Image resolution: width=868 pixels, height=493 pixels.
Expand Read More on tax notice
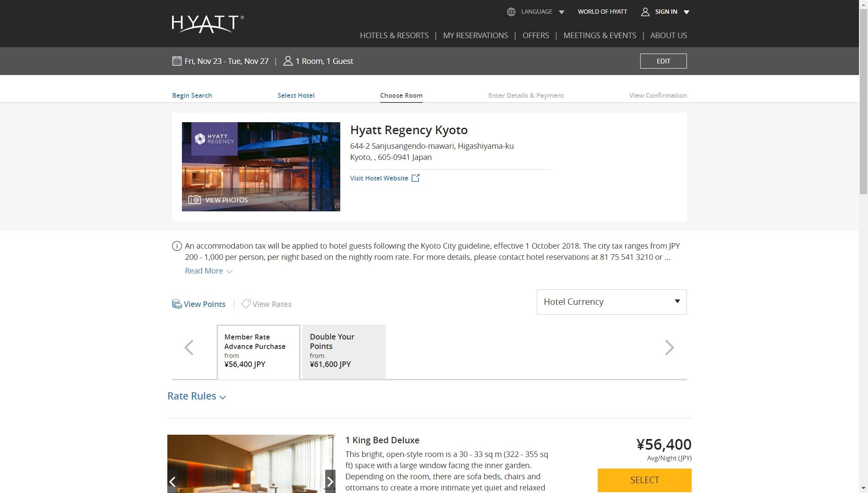209,271
